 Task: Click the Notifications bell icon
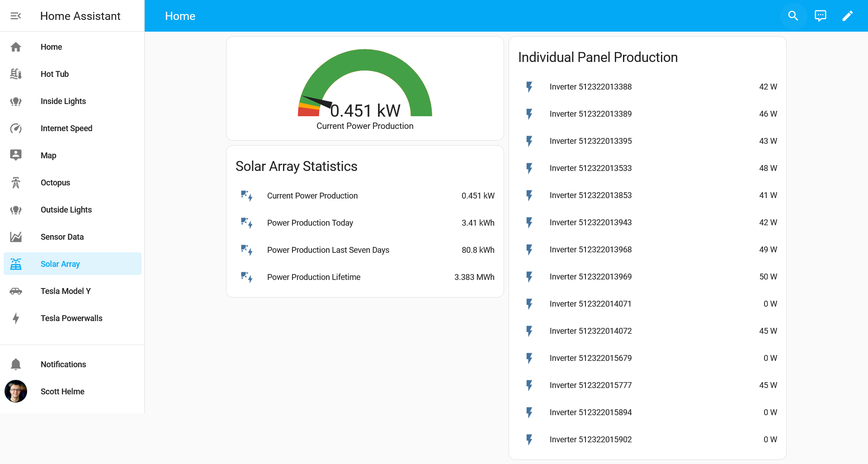coord(16,365)
